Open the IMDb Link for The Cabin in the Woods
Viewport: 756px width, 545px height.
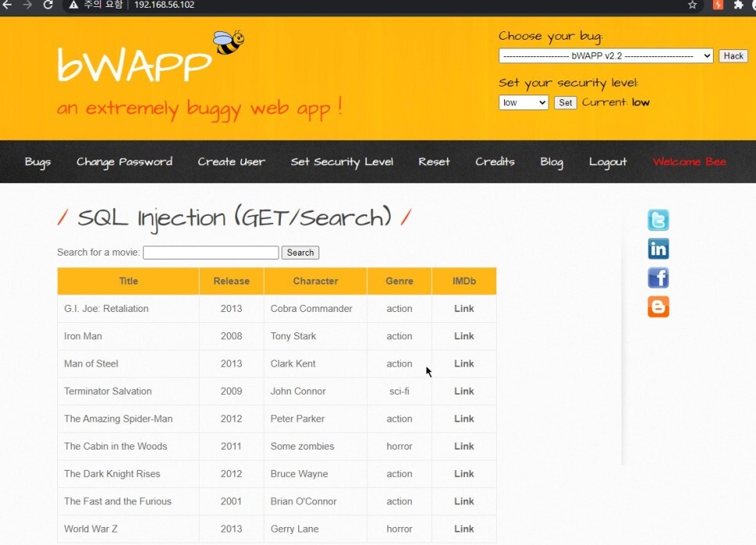coord(464,446)
